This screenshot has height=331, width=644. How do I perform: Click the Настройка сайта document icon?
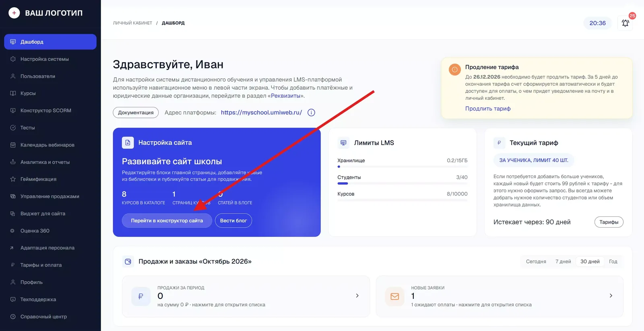128,143
